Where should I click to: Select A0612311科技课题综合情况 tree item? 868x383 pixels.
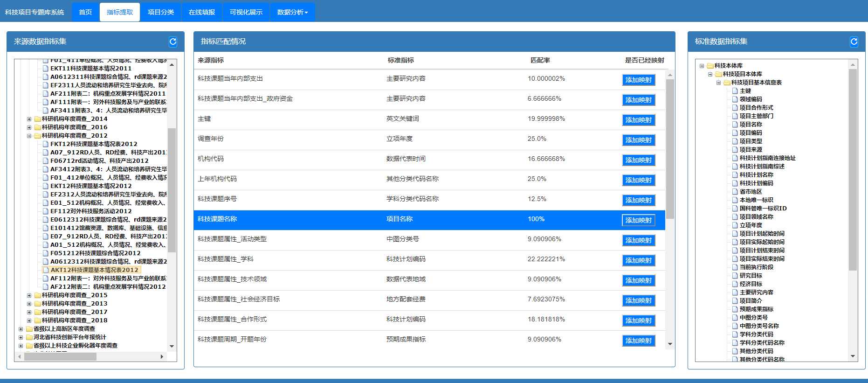109,77
